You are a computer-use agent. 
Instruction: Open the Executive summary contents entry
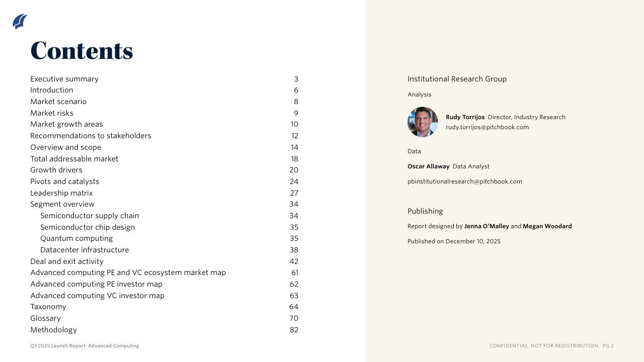click(x=64, y=79)
